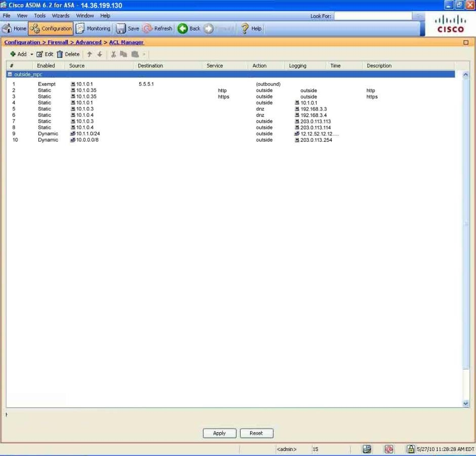Click the Look For go button
The width and height of the screenshot is (476, 456).
pos(419,16)
